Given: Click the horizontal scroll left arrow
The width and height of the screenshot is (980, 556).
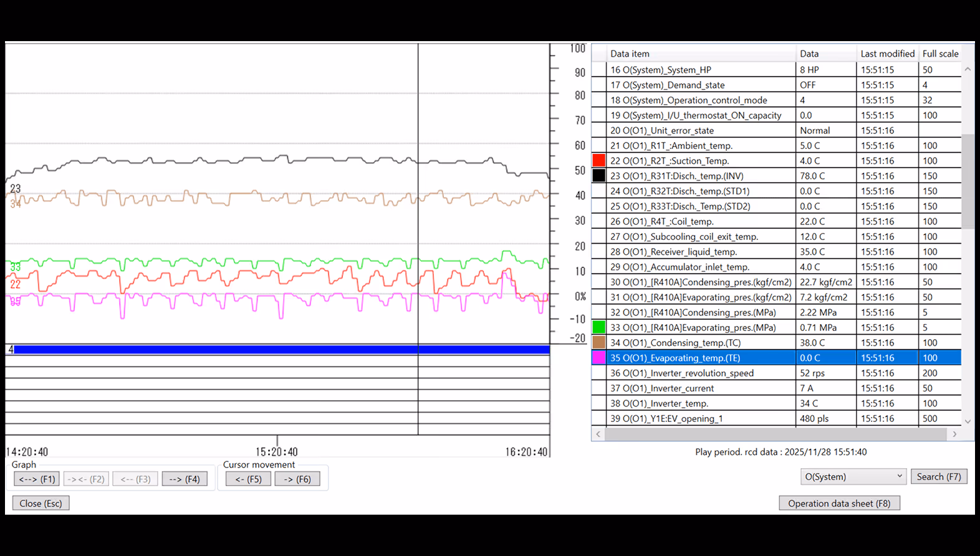Looking at the screenshot, I should point(598,434).
